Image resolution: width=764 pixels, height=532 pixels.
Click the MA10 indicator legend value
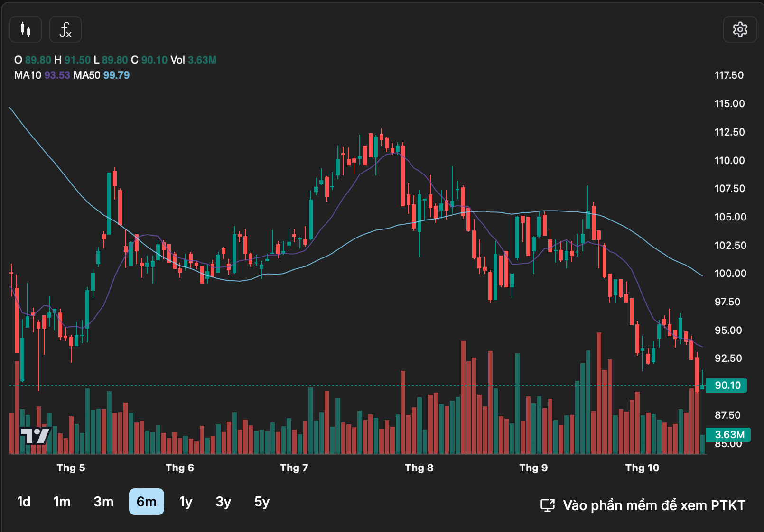(x=57, y=75)
